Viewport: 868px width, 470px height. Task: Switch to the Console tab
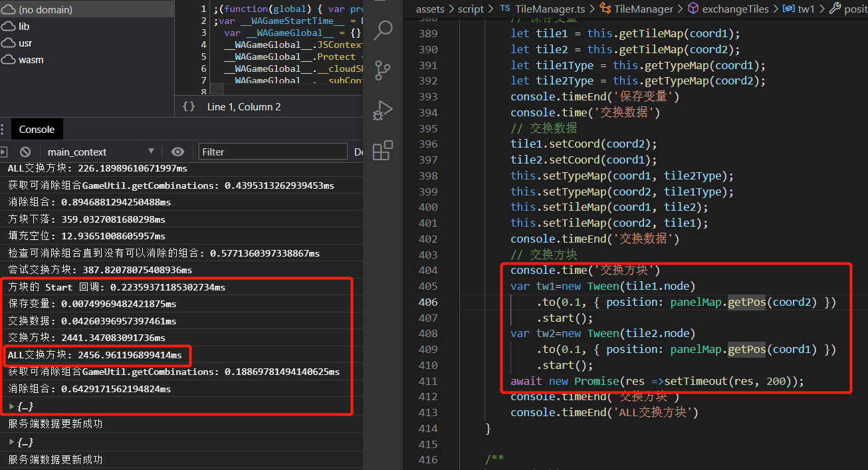(x=37, y=130)
